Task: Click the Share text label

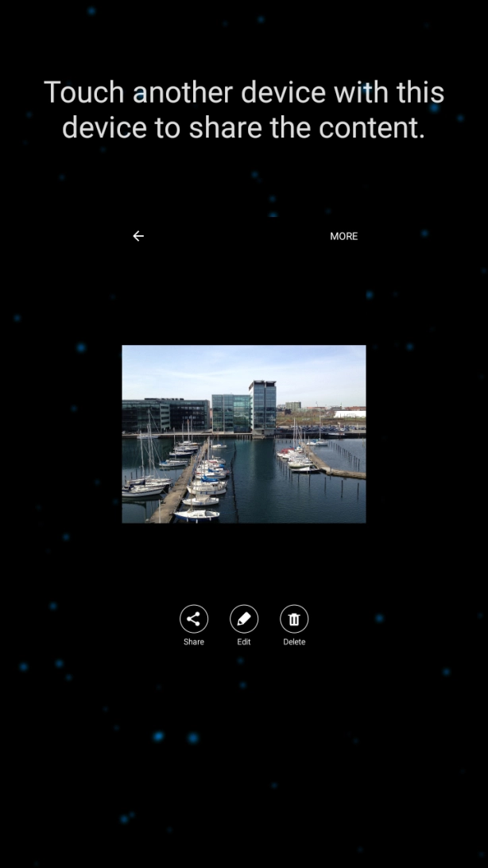Action: (x=193, y=642)
